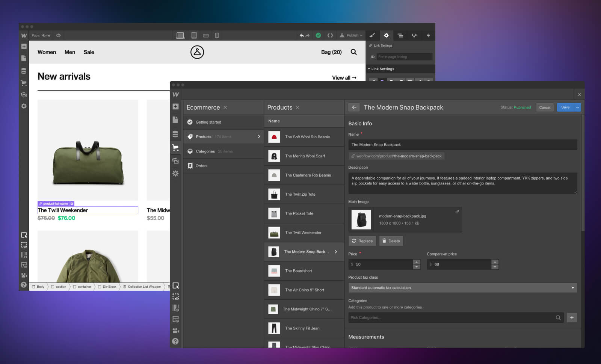Open the Ecommerce cart panel in the Designer window

tap(24, 83)
